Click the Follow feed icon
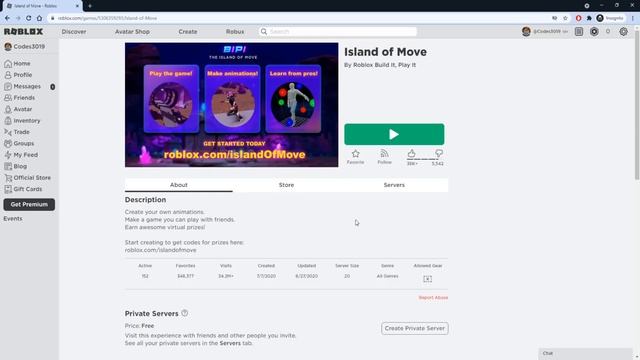Screen dimensions: 640x360 (x=384, y=153)
